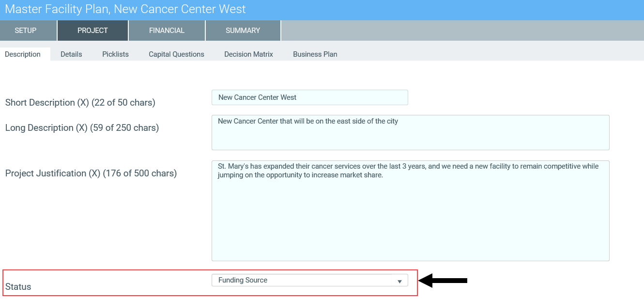Click the Short Description field label
Viewport: 644px width, 299px height.
coord(80,103)
